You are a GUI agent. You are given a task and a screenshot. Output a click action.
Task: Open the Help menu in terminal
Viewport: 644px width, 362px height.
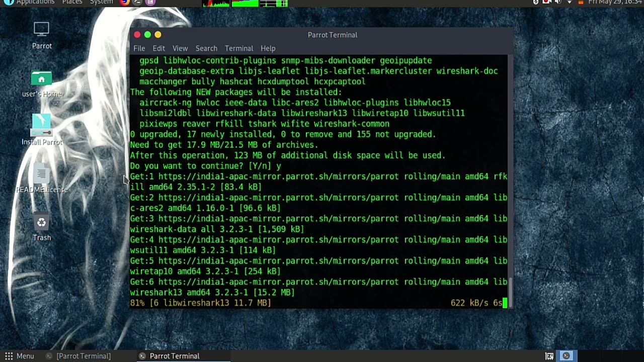(268, 48)
